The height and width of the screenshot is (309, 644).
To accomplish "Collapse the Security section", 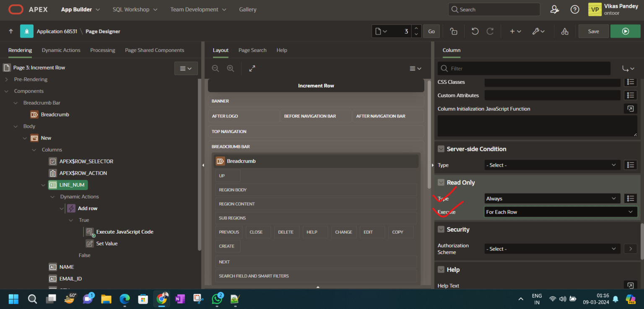I will [441, 229].
